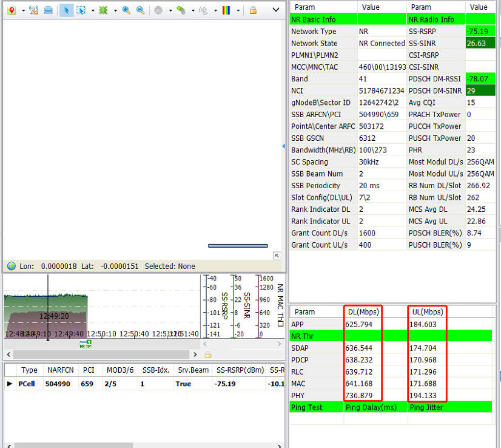Click the green fit-to-extent arrows icon
501x448 pixels.
click(103, 10)
